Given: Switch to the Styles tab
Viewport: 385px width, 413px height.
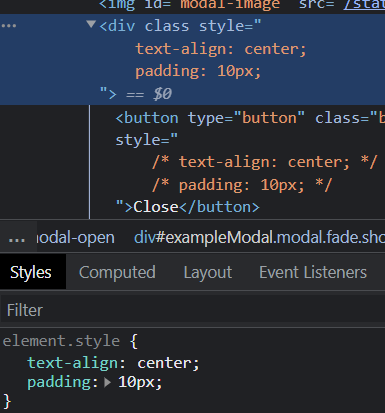Looking at the screenshot, I should 31,272.
